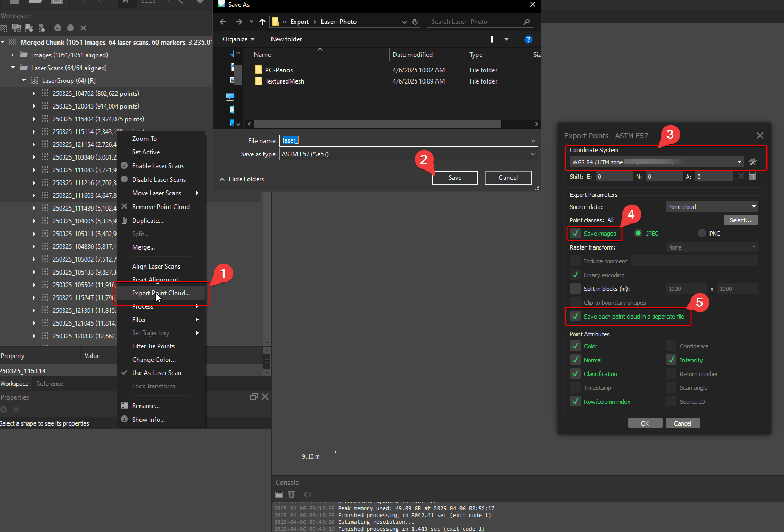This screenshot has width=784, height=532.
Task: Click the File name input field
Action: pyautogui.click(x=408, y=140)
